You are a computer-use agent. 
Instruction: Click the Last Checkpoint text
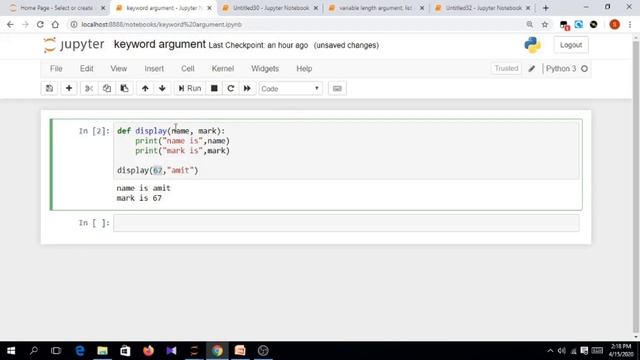coord(258,45)
